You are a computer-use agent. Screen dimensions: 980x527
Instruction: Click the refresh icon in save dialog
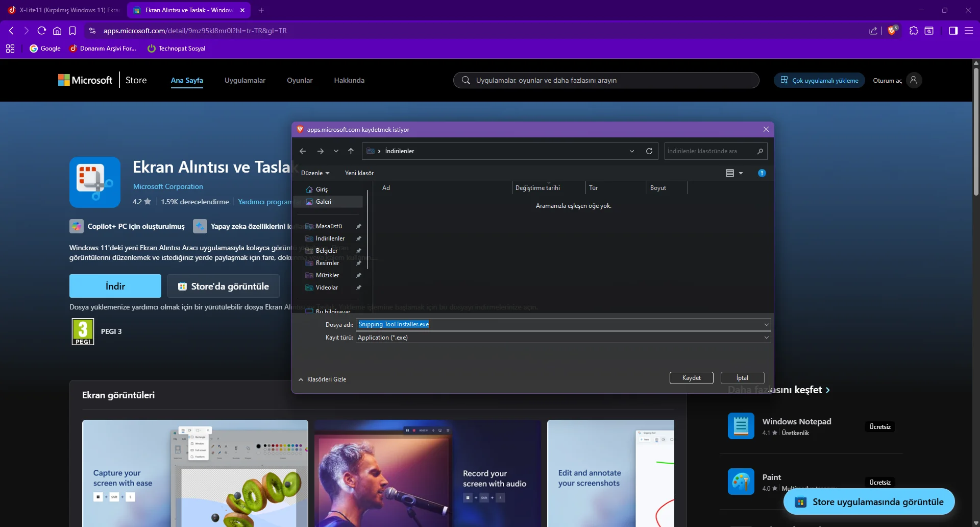pos(649,151)
